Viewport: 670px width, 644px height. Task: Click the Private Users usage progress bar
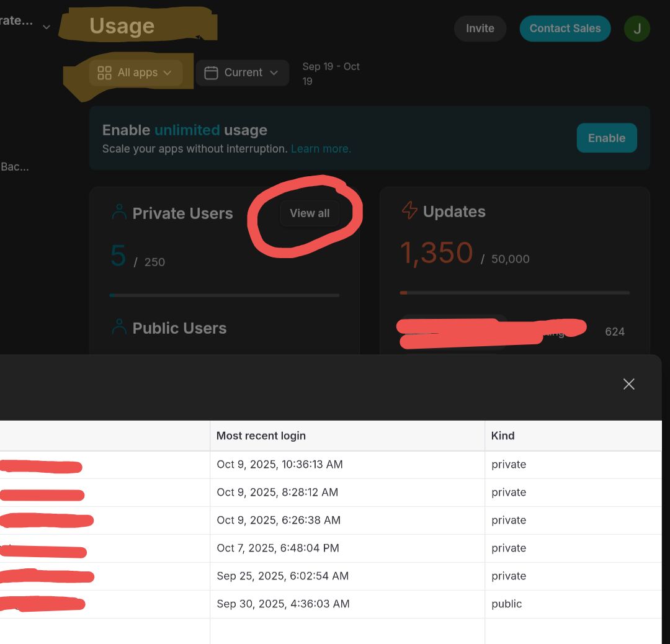click(x=224, y=295)
